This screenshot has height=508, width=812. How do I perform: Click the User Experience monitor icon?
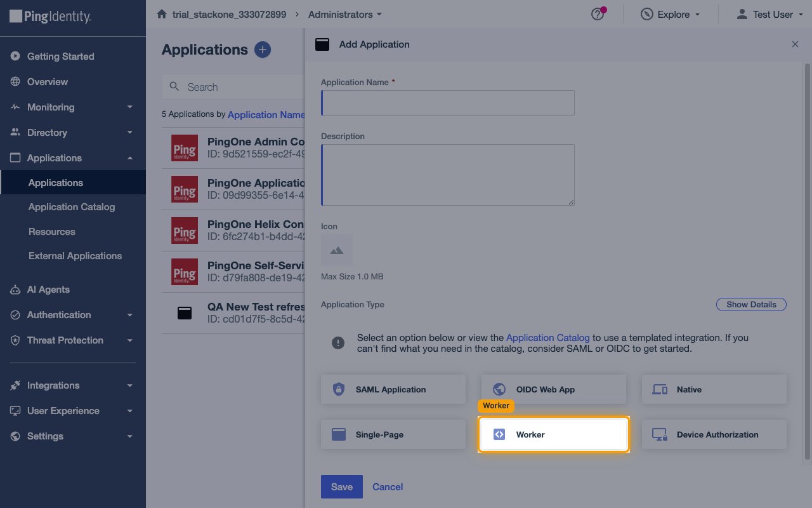click(15, 411)
